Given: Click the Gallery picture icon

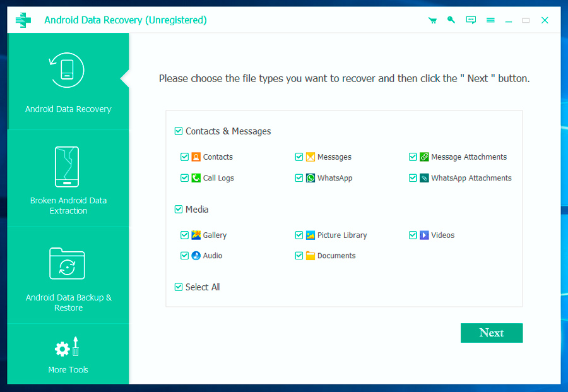Looking at the screenshot, I should point(196,235).
